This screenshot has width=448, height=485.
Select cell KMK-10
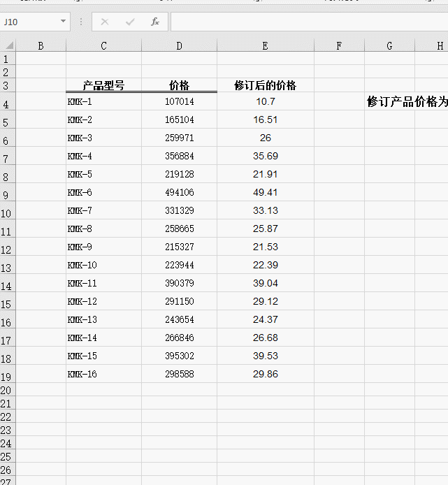(103, 265)
